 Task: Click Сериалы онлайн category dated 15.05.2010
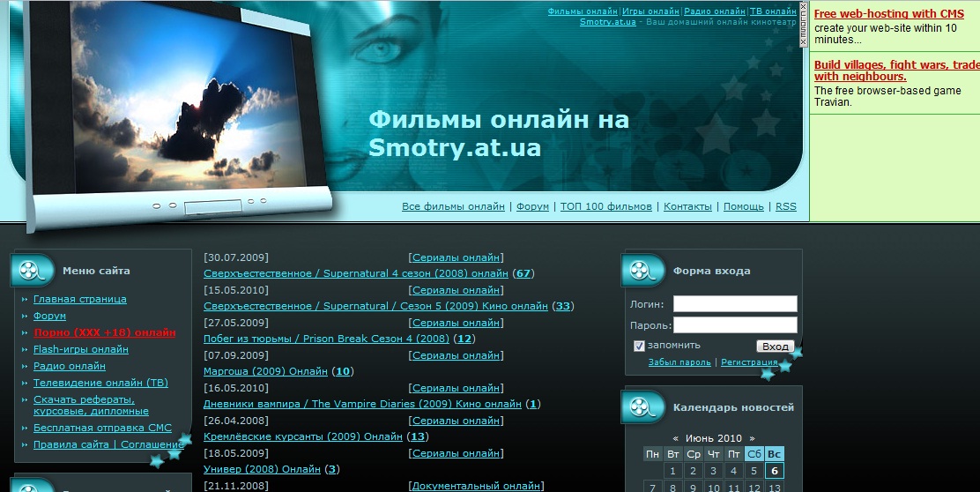pos(457,289)
